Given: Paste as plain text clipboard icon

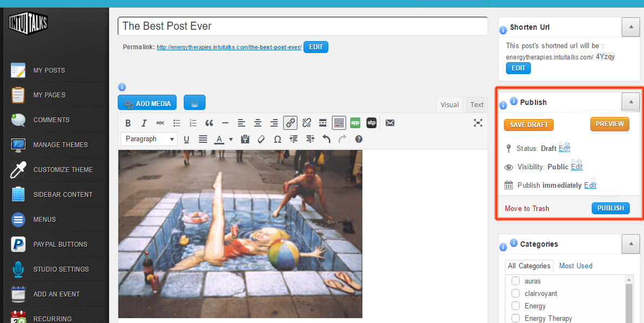Looking at the screenshot, I should pos(245,140).
